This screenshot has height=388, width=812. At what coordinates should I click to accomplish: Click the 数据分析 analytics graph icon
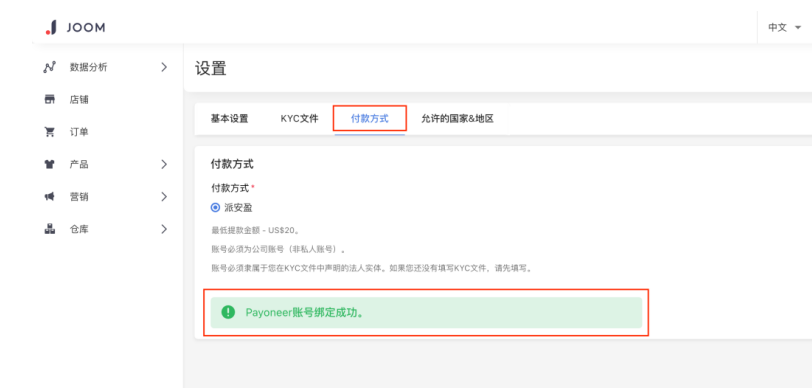49,67
